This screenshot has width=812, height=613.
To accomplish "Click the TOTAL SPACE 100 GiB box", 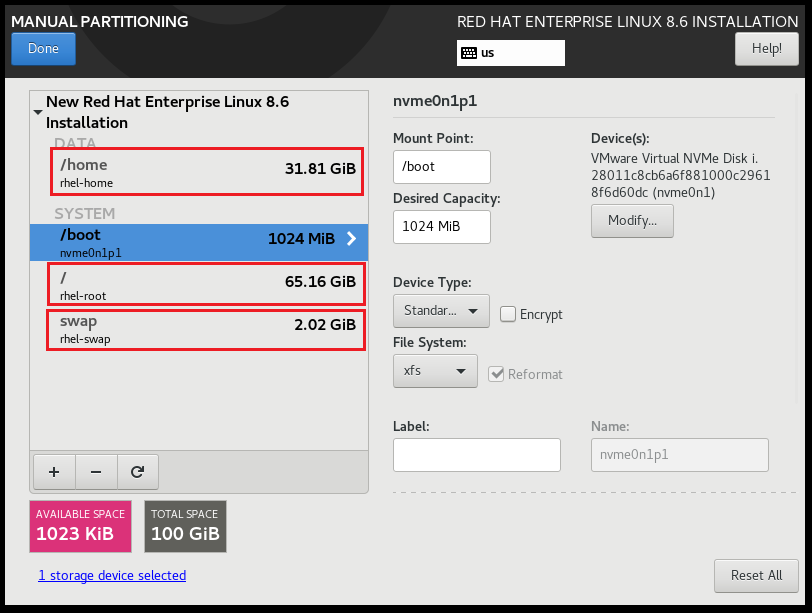I will pos(185,526).
